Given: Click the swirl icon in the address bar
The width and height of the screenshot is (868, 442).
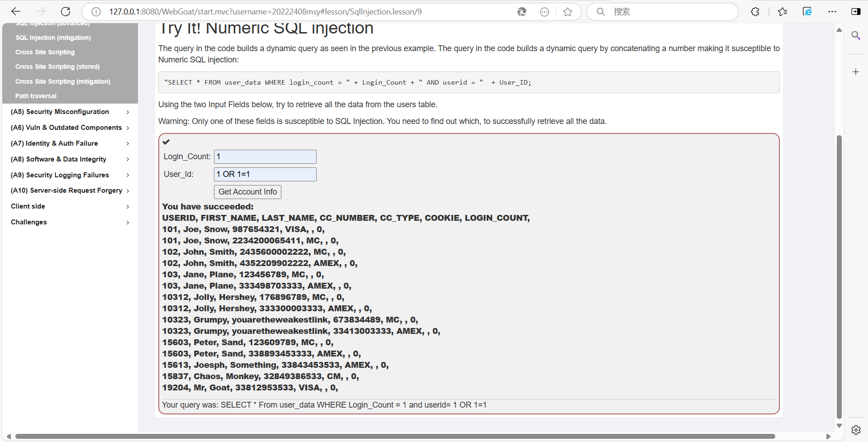Looking at the screenshot, I should click(x=522, y=12).
